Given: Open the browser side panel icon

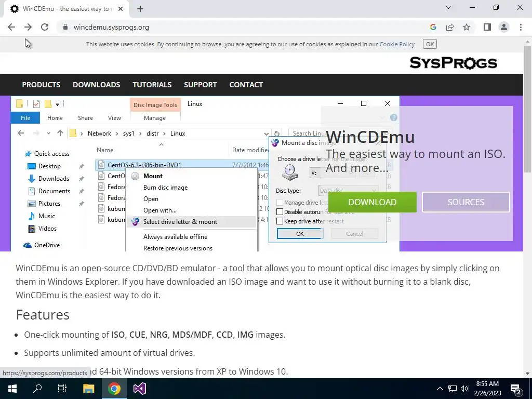Looking at the screenshot, I should pyautogui.click(x=487, y=27).
